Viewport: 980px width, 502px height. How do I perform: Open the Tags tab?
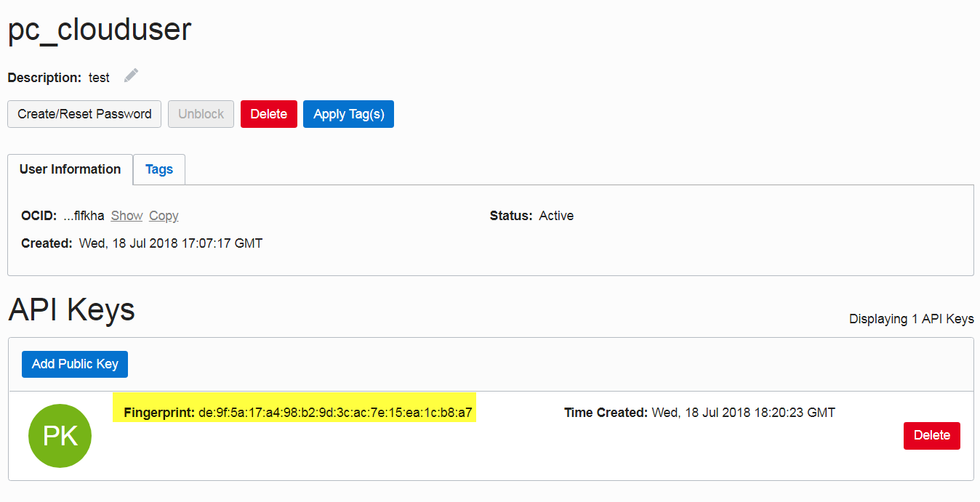tap(158, 169)
